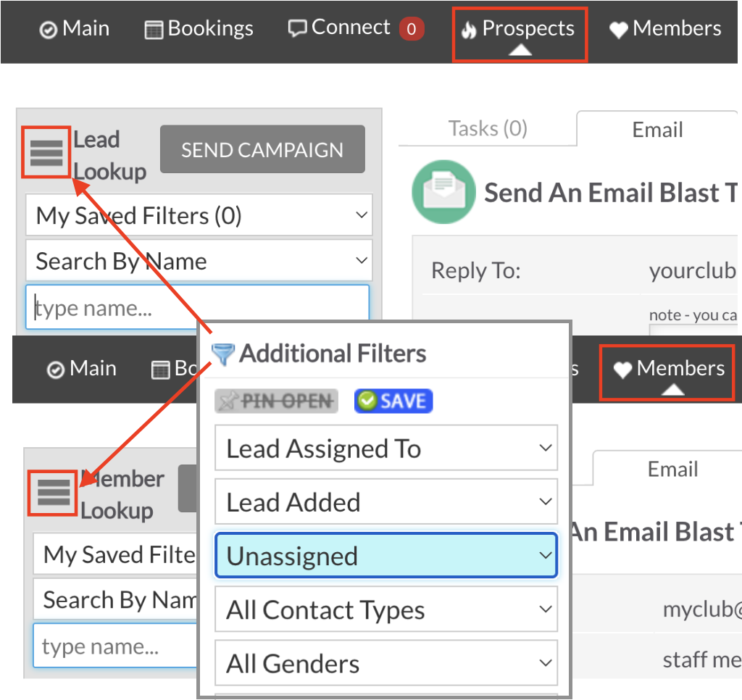Expand the All Genders dropdown
The height and width of the screenshot is (700, 742).
click(386, 662)
